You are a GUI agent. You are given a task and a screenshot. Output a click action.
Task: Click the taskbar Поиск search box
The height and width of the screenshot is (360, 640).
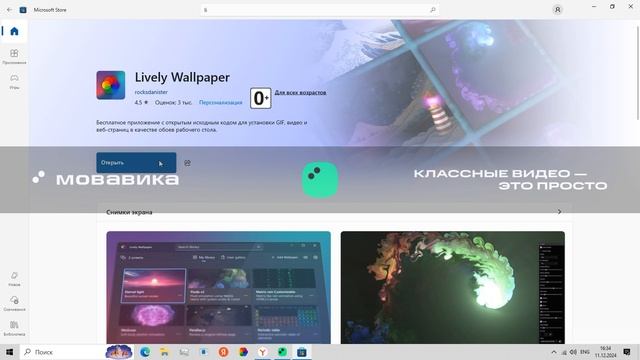61,352
